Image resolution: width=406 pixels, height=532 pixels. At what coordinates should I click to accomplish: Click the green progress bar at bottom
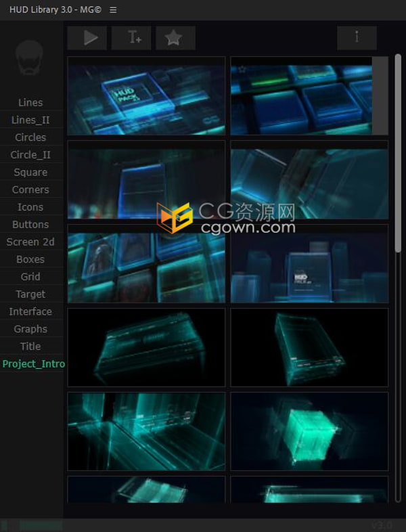(x=40, y=525)
